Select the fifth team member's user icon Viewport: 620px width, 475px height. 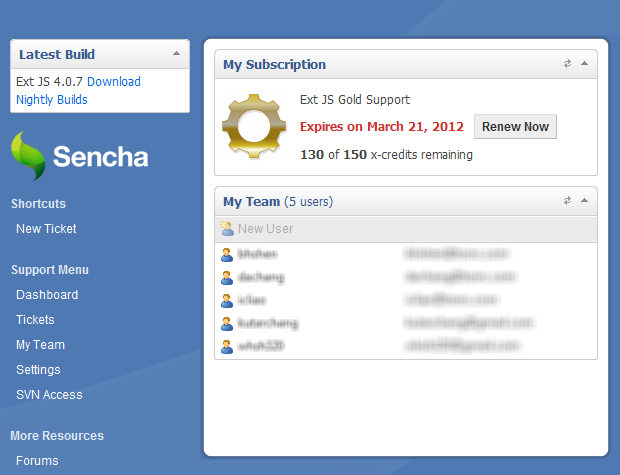point(227,346)
